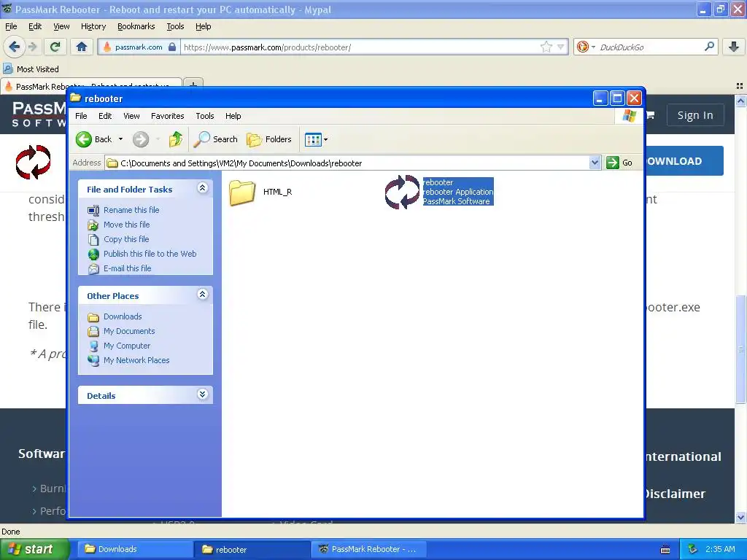Open the Explorer Tools menu
The image size is (747, 560).
[x=205, y=116]
